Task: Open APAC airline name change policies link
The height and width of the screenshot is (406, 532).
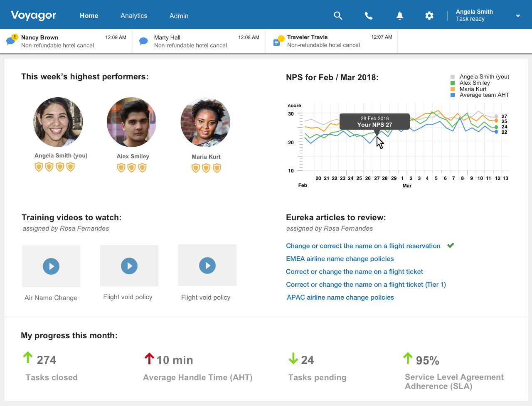Action: pyautogui.click(x=340, y=298)
